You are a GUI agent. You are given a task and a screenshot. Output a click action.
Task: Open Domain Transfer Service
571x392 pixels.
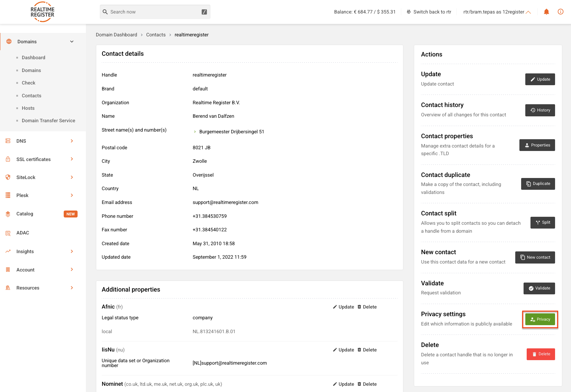[x=48, y=121]
